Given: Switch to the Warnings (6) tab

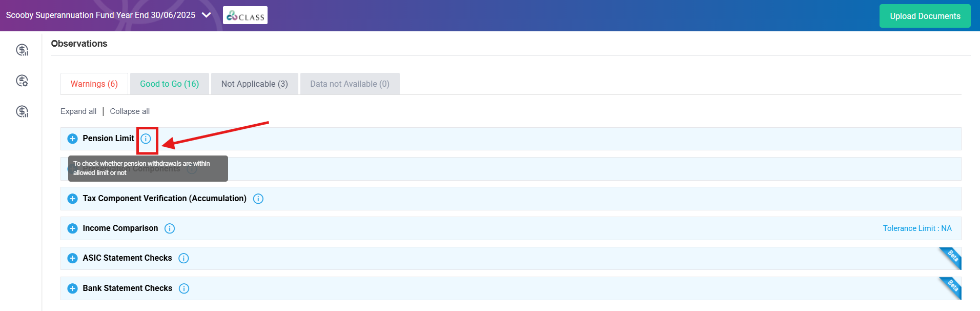Looking at the screenshot, I should [94, 84].
